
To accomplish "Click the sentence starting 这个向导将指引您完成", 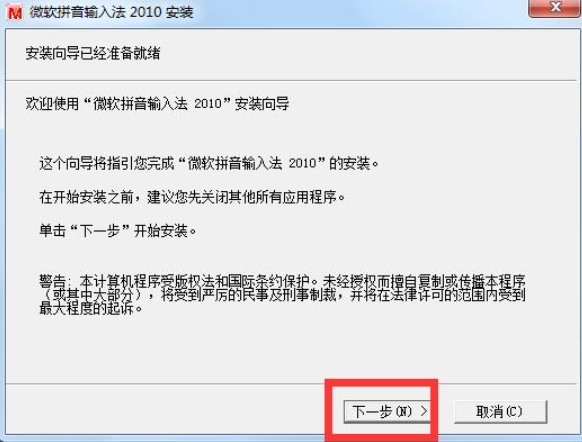I will click(209, 163).
